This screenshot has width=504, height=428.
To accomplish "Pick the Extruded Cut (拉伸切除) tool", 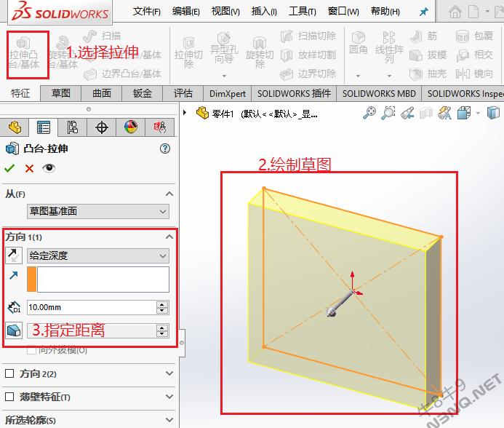I will pyautogui.click(x=188, y=53).
